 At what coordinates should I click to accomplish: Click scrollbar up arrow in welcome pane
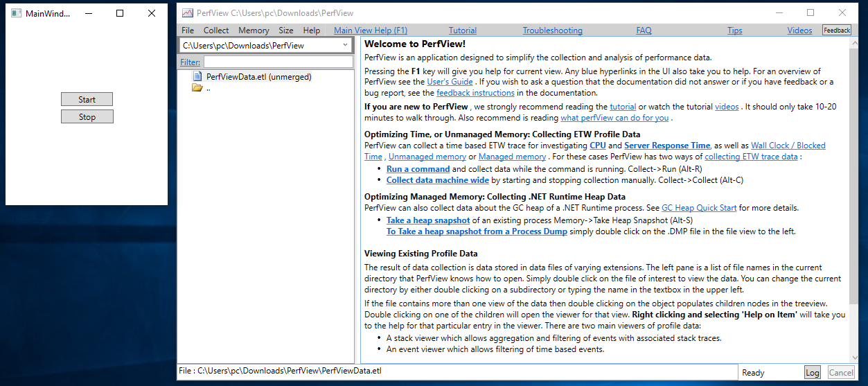[x=855, y=42]
